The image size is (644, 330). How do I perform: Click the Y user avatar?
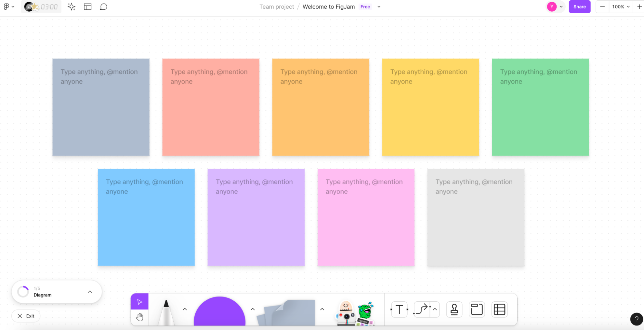(x=552, y=7)
